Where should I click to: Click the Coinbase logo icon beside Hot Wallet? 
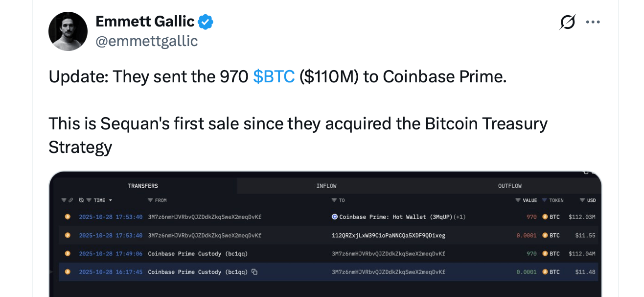coord(335,217)
